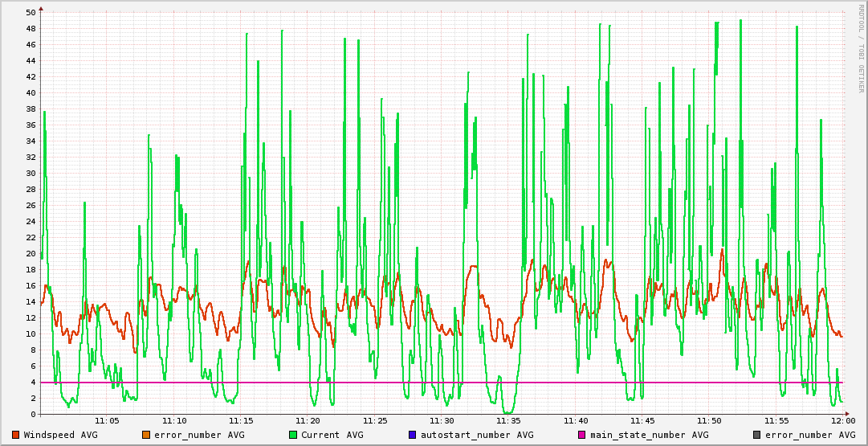Image resolution: width=868 pixels, height=446 pixels.
Task: Select the main_state_number AVG legend label
Action: click(650, 435)
